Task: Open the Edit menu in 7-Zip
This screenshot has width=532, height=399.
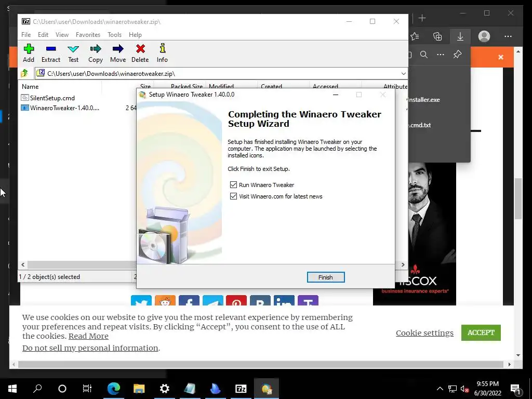Action: pos(43,35)
